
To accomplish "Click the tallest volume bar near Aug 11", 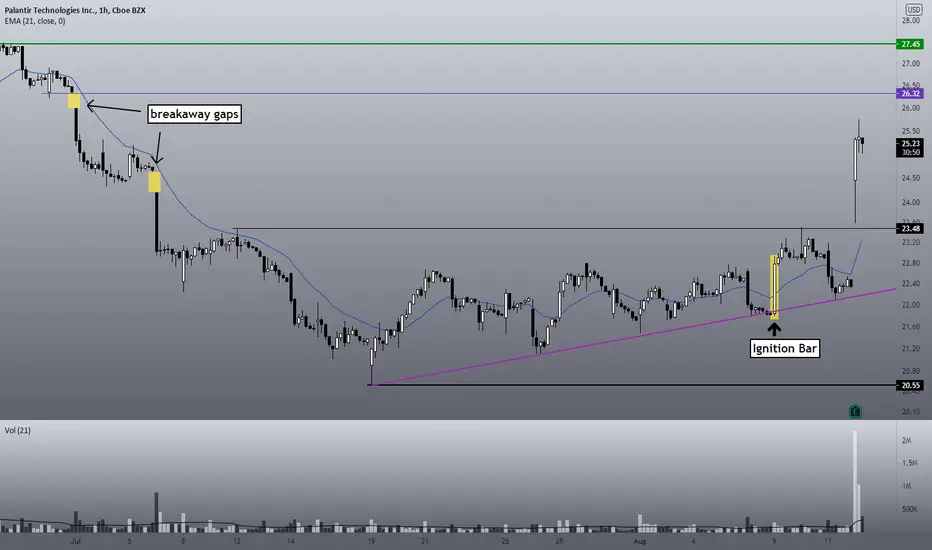I will (855, 482).
